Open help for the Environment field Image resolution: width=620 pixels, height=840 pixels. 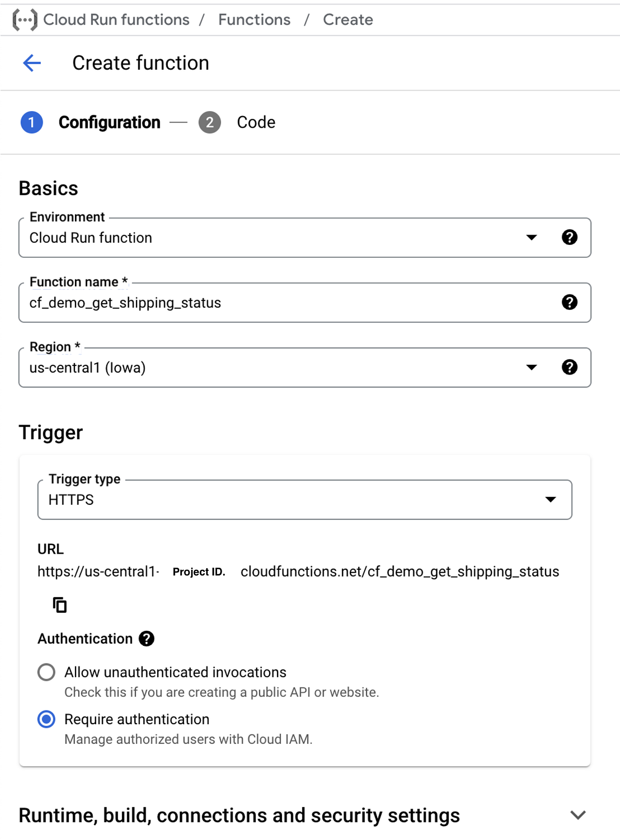569,238
